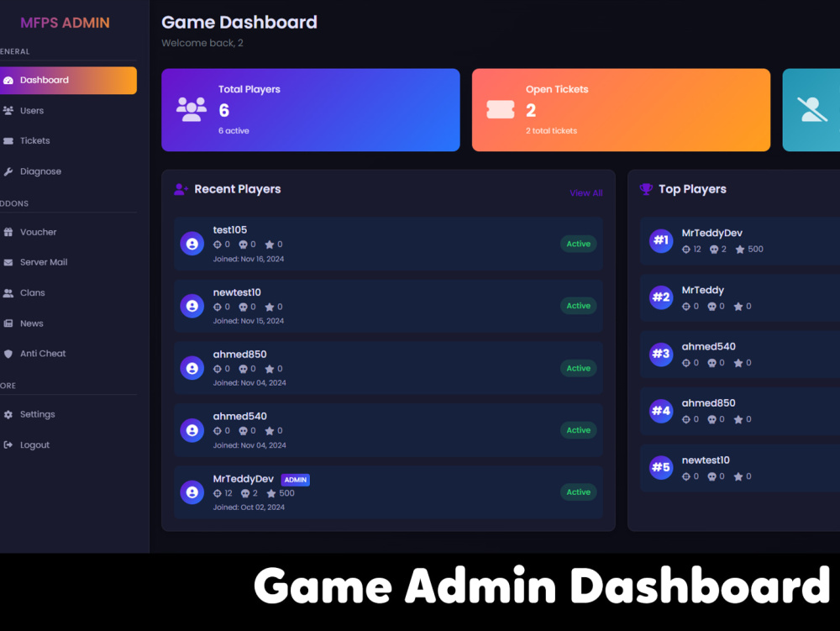Click the MrTeddyDev avatar in Recent Players
The image size is (840, 631).
tap(192, 492)
